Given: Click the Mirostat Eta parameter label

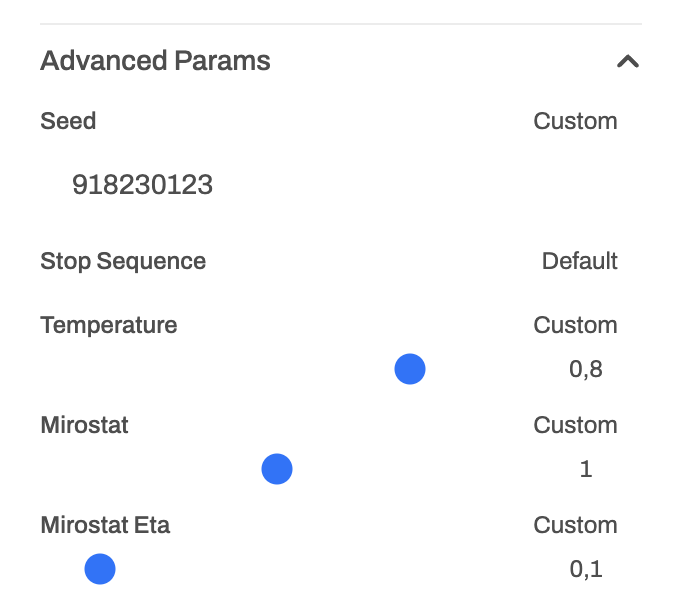Looking at the screenshot, I should 105,526.
